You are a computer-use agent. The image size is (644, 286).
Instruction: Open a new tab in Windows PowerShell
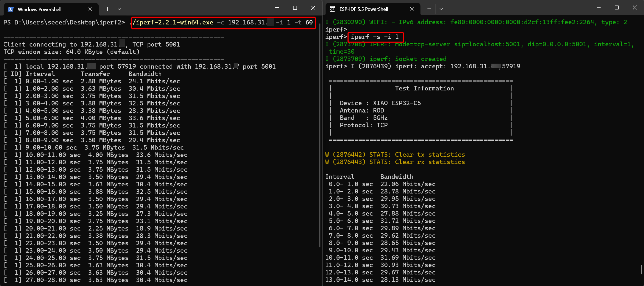[x=107, y=9]
